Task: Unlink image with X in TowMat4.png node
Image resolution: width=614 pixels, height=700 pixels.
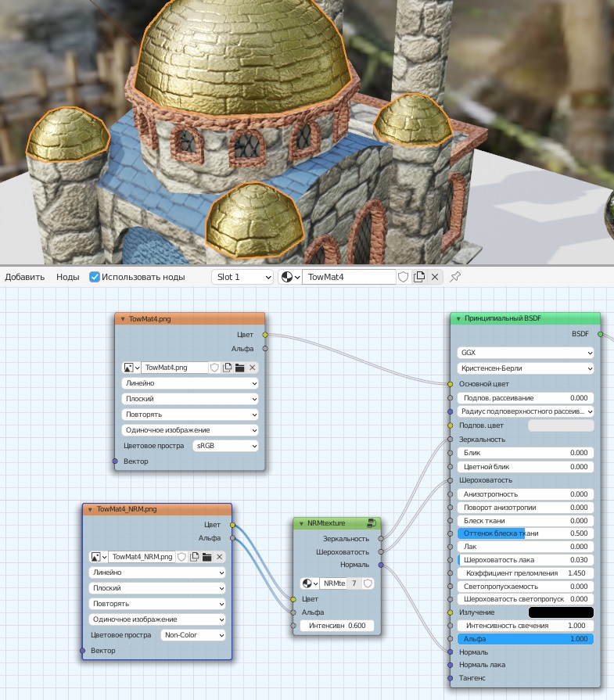Action: click(x=253, y=368)
